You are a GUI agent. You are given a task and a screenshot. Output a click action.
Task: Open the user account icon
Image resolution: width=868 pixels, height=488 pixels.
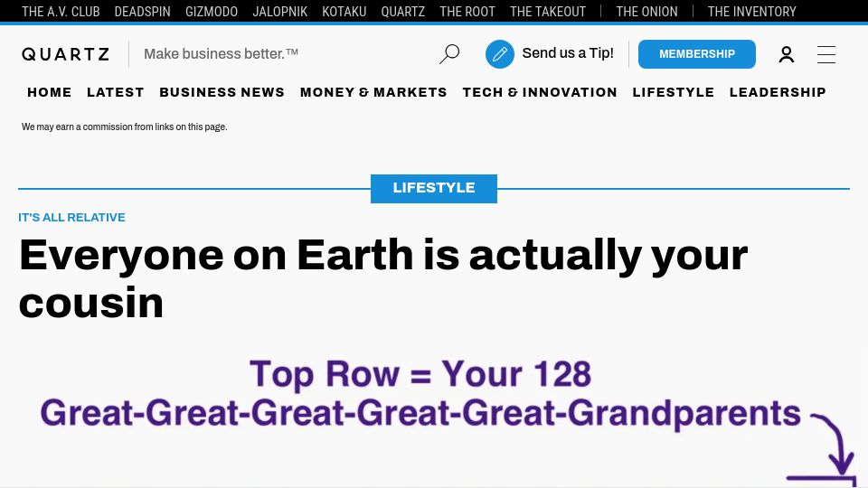[786, 54]
